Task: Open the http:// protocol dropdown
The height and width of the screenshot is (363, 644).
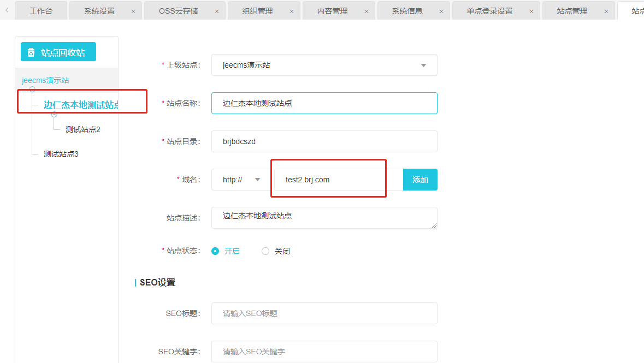Action: click(241, 180)
